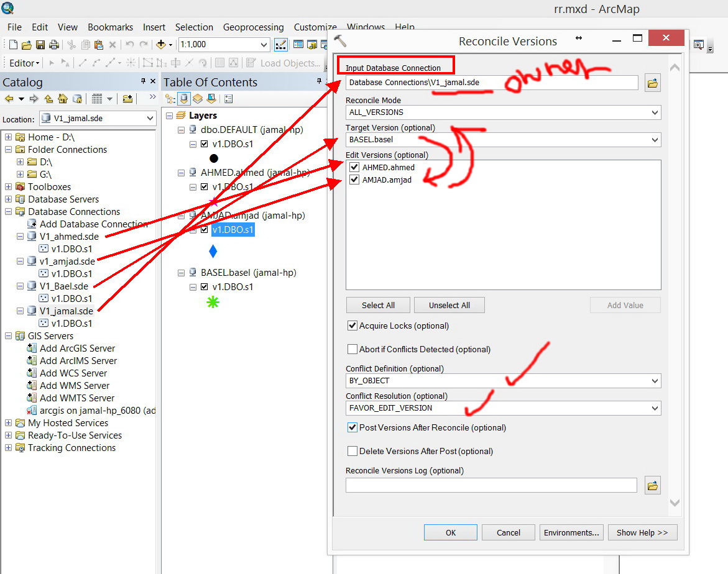Open the Edit menu
The width and height of the screenshot is (728, 574).
pyautogui.click(x=40, y=27)
